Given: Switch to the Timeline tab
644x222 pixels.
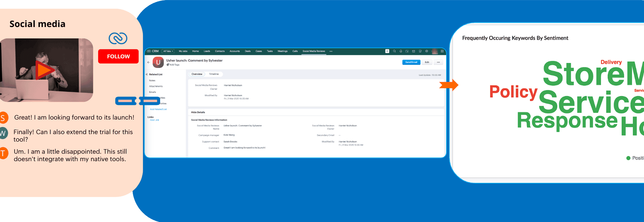Looking at the screenshot, I should pos(214,74).
